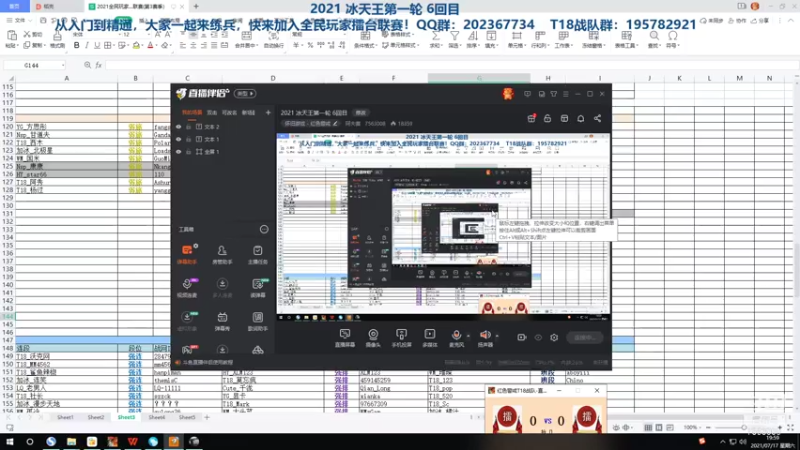This screenshot has width=800, height=450.
Task: Open the 读弹幕 tool
Action: click(258, 287)
